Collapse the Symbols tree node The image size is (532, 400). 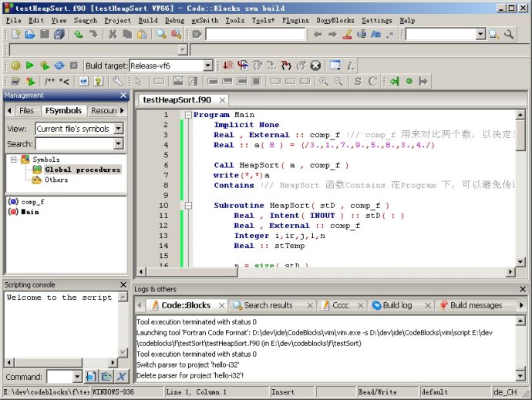tap(12, 160)
